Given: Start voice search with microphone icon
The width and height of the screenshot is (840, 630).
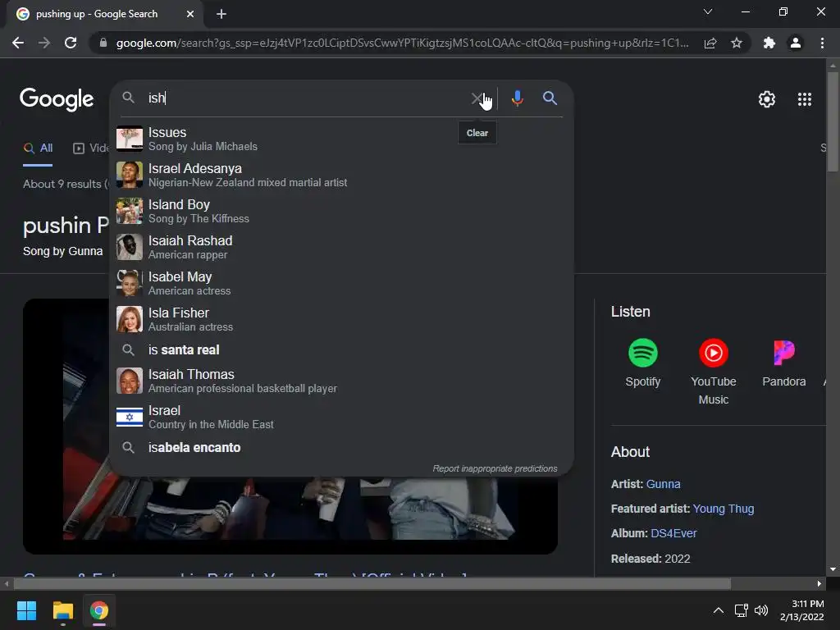Looking at the screenshot, I should [x=517, y=98].
